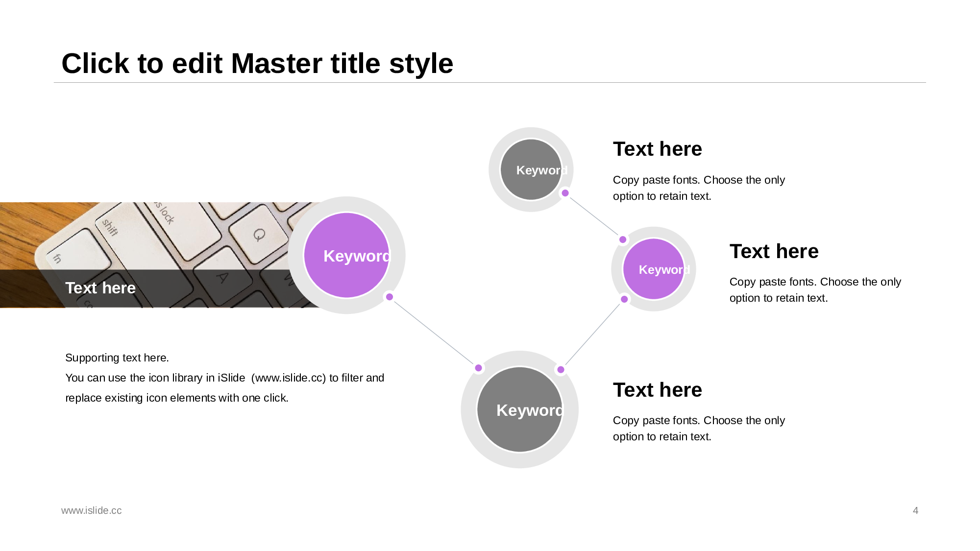
Task: Click the description under bottom-right heading
Action: click(698, 429)
